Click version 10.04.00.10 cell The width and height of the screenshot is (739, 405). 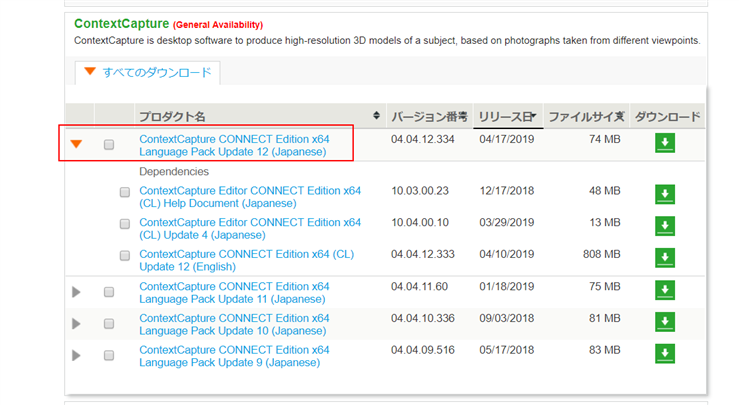[x=420, y=222]
